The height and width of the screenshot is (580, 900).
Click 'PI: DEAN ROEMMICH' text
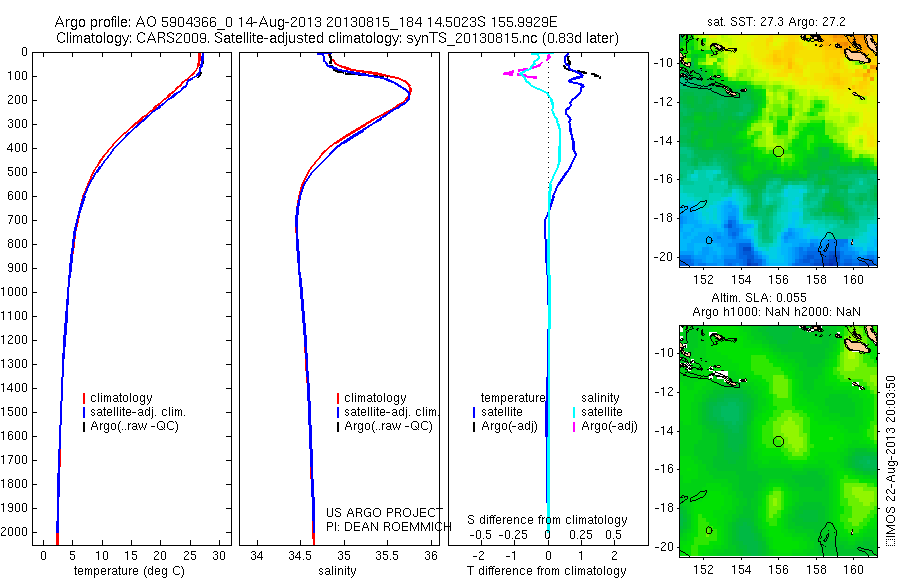pos(389,526)
